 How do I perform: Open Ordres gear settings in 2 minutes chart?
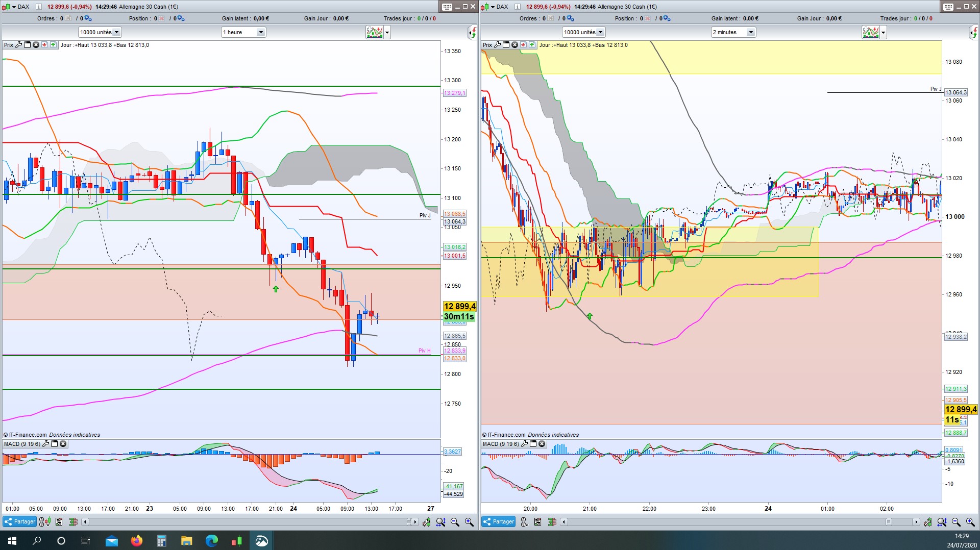pyautogui.click(x=570, y=18)
